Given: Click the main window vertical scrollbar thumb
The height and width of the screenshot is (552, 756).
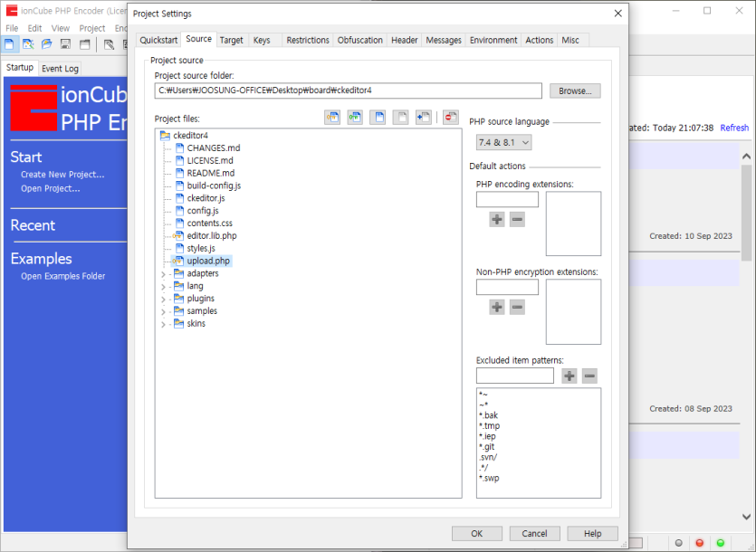Looking at the screenshot, I should pos(746,212).
